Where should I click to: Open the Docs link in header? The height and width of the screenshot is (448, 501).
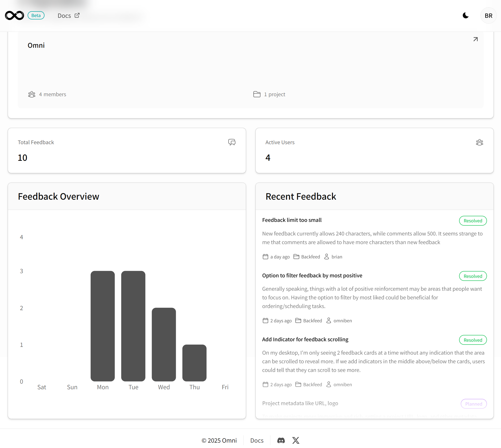pos(64,16)
